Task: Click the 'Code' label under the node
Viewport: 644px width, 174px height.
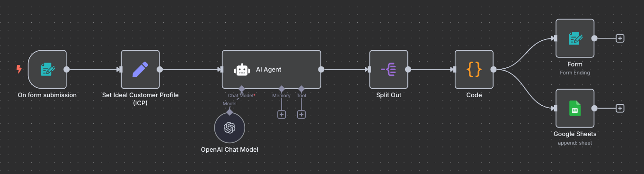Action: tap(474, 95)
